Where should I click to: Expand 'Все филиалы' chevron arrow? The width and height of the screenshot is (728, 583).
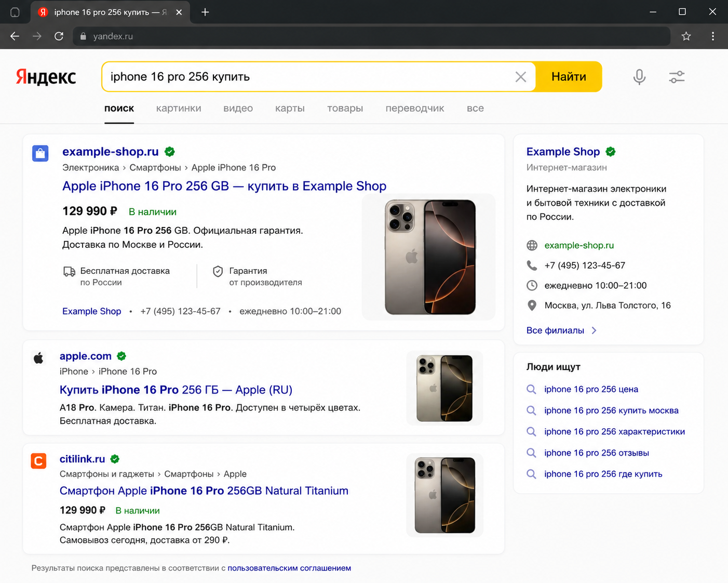click(x=594, y=330)
